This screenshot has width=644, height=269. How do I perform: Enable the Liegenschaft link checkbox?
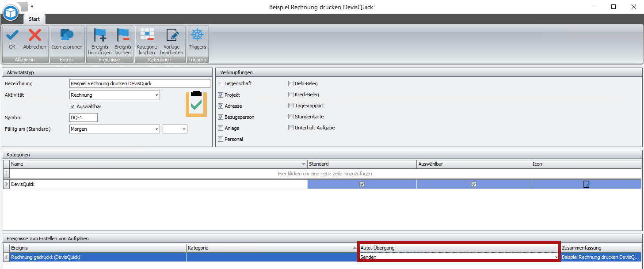pyautogui.click(x=221, y=83)
